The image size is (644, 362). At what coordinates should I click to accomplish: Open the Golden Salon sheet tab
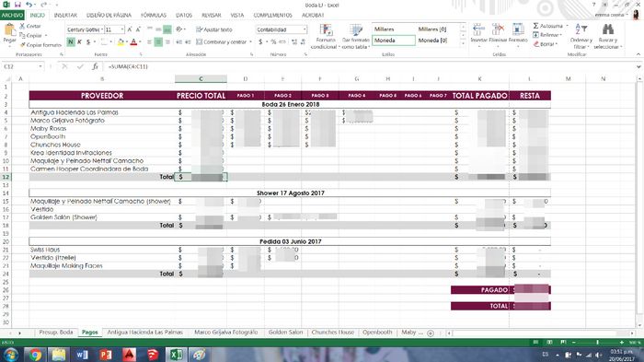tap(285, 333)
